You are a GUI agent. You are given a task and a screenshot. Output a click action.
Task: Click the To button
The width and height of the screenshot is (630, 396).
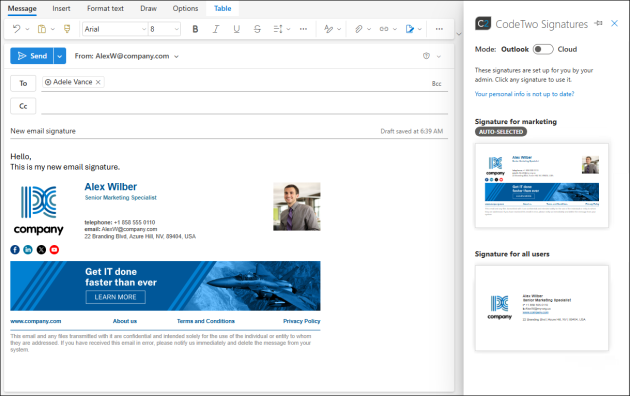pos(23,83)
